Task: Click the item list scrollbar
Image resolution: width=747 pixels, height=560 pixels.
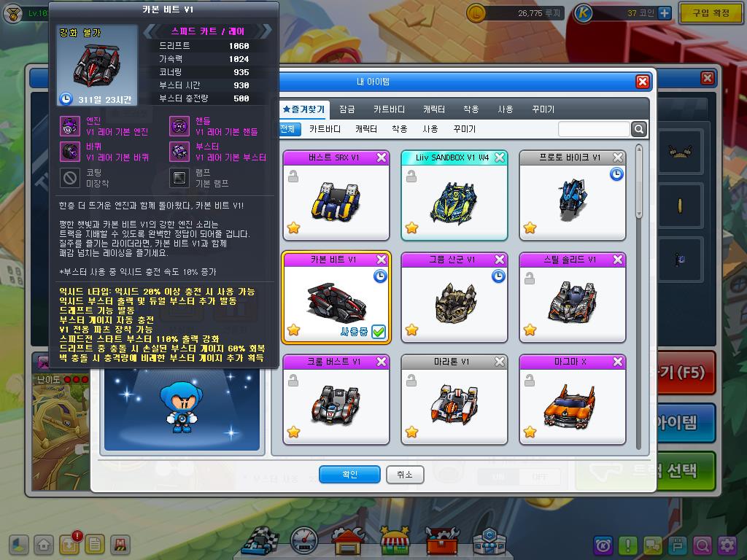Action: 639,182
